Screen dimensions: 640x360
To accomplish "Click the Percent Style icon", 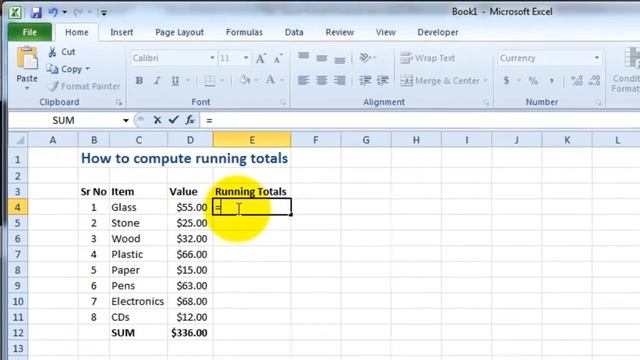I will click(533, 81).
